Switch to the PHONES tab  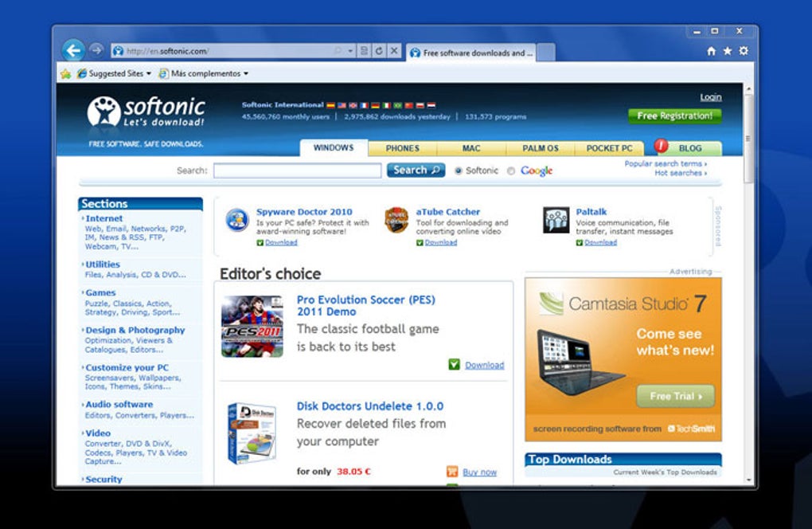click(402, 148)
